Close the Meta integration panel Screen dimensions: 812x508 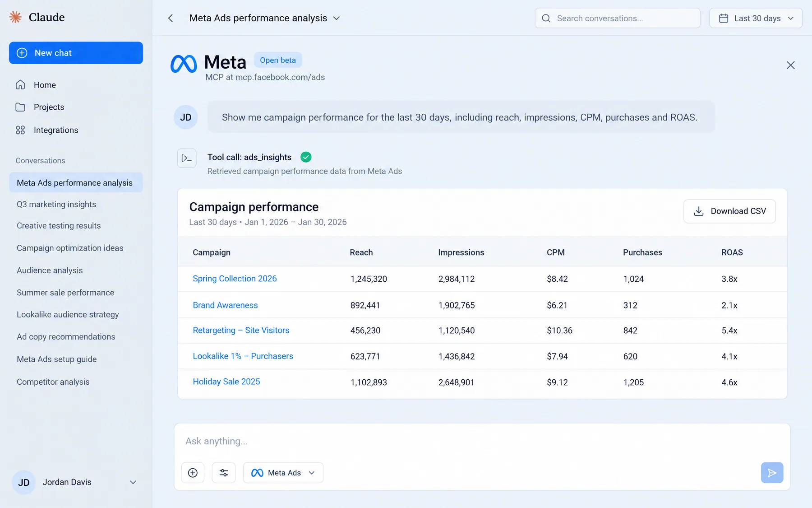click(790, 65)
